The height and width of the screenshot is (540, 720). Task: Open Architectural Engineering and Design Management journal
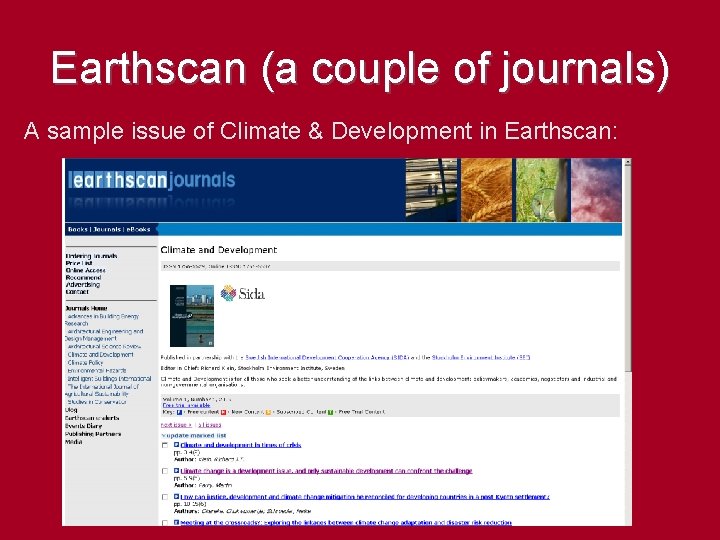click(x=104, y=335)
